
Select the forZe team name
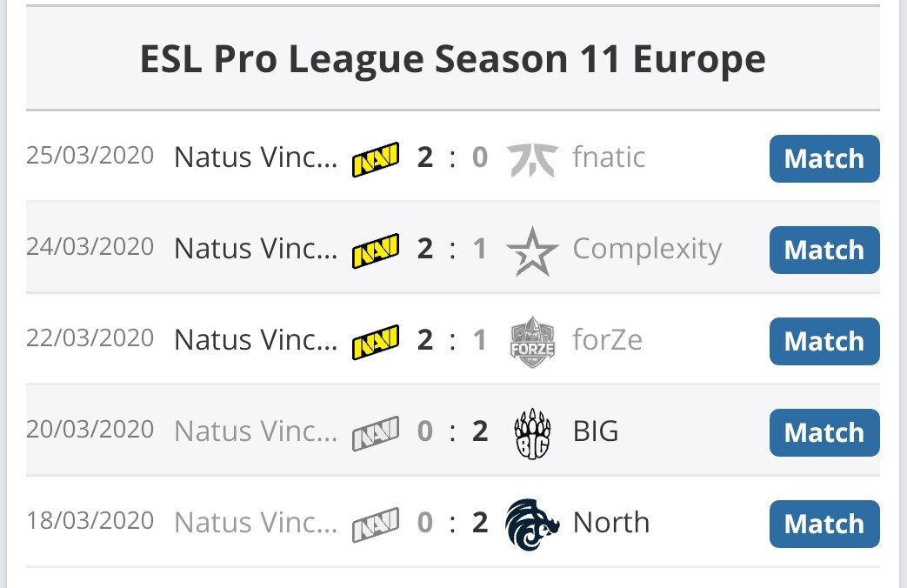[607, 340]
